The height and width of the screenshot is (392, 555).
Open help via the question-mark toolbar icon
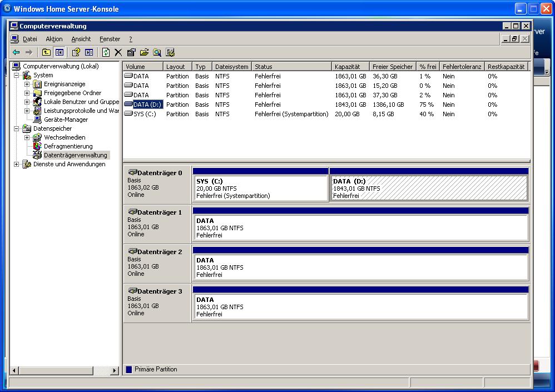tap(76, 52)
